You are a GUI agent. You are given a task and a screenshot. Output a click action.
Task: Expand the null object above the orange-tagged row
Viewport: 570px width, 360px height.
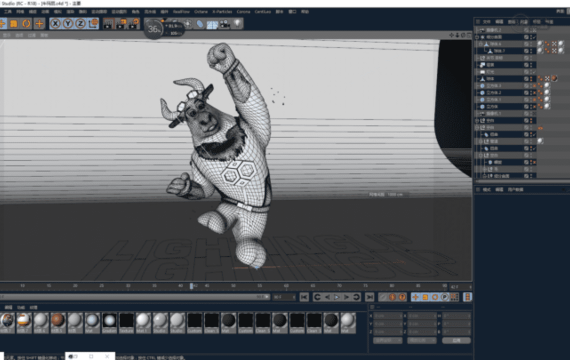[477, 121]
